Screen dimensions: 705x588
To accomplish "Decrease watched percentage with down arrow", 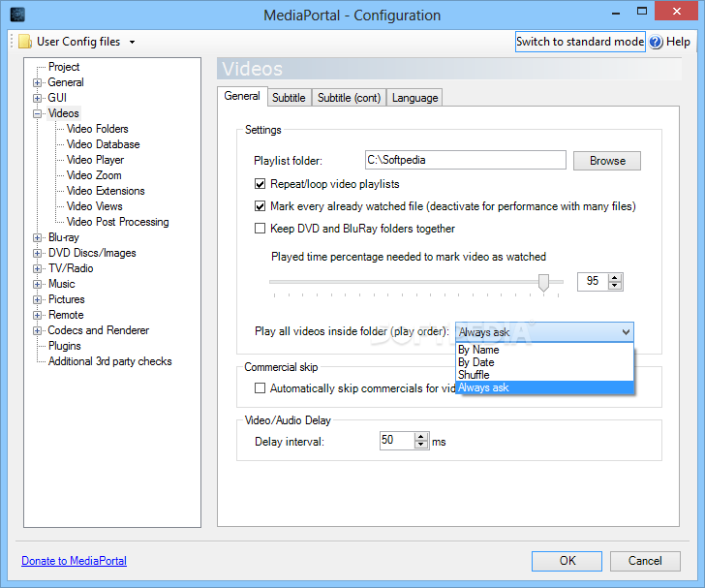I will pos(615,286).
